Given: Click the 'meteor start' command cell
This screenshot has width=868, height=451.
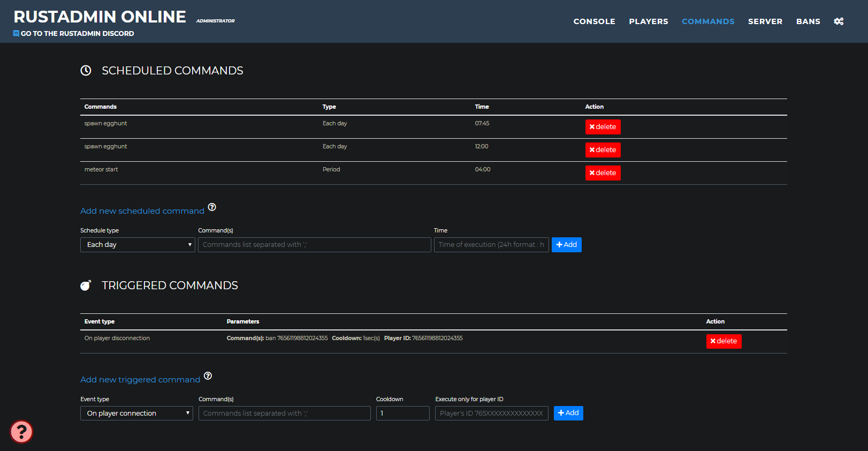Looking at the screenshot, I should tap(101, 169).
